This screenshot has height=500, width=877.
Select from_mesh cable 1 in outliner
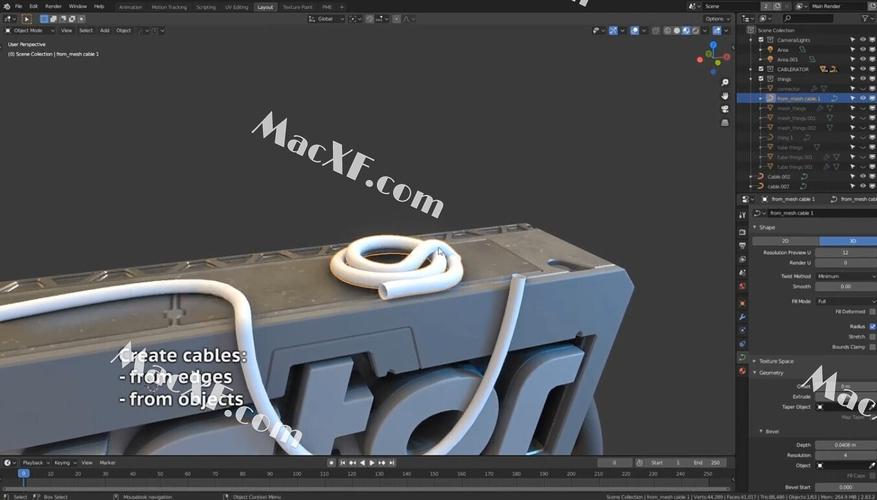point(798,98)
